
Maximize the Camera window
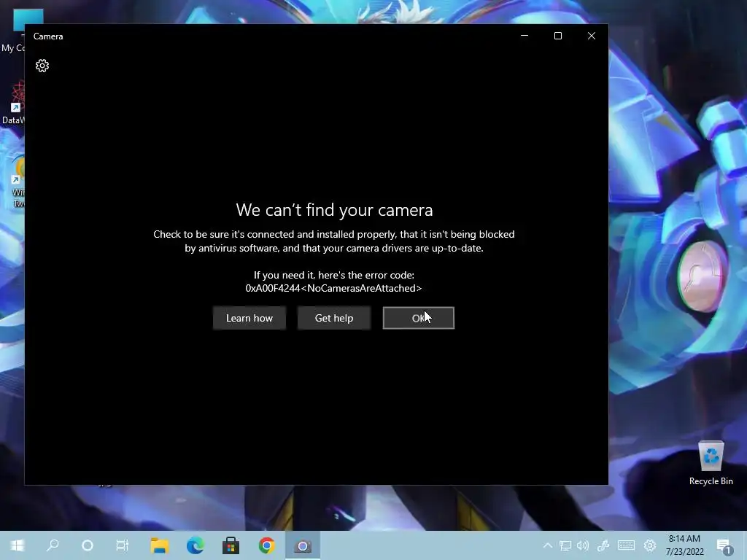pos(558,36)
